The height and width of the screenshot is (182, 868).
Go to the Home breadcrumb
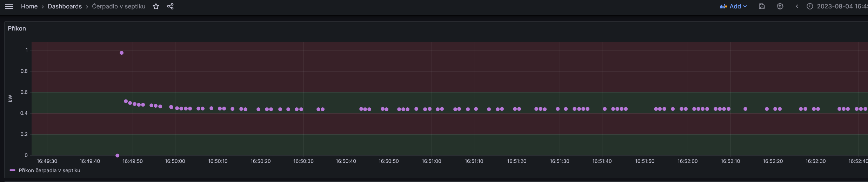point(29,6)
